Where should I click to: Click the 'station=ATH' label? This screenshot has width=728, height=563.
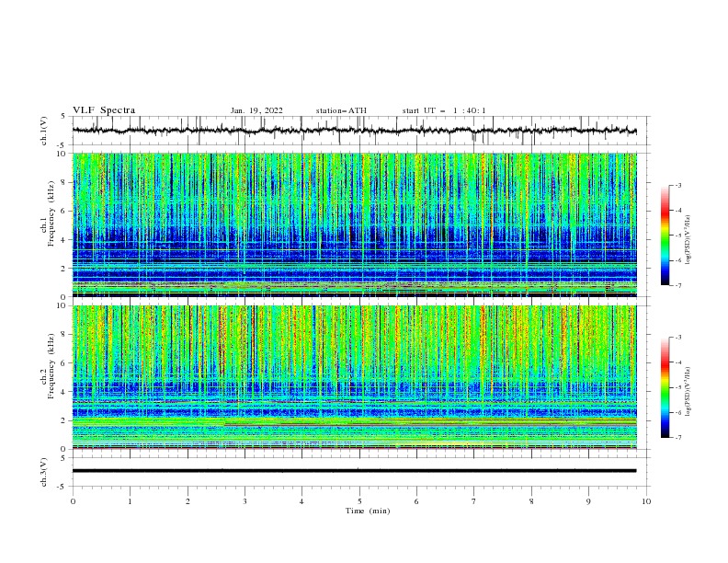tap(341, 110)
